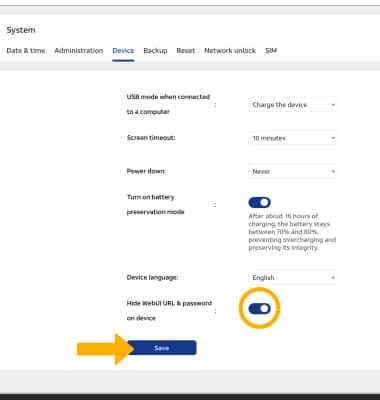Open the Network unlock tab
The image size is (380, 400).
(x=230, y=51)
